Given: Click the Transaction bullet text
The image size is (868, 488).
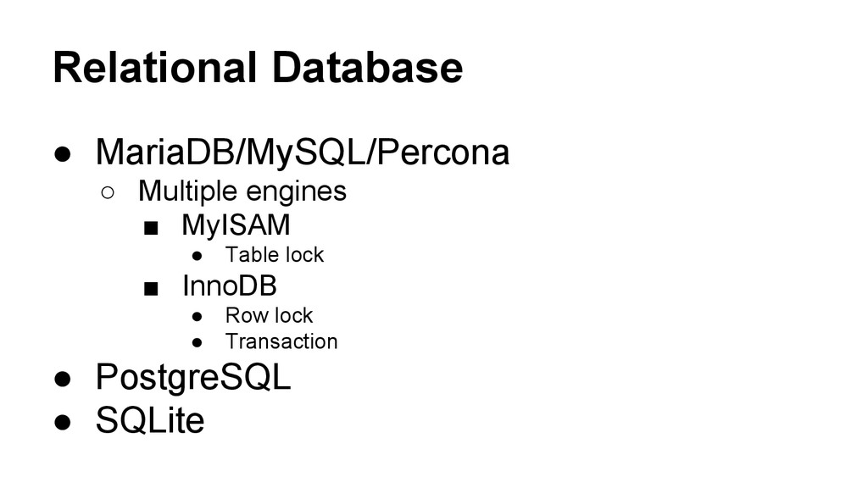Looking at the screenshot, I should click(281, 341).
